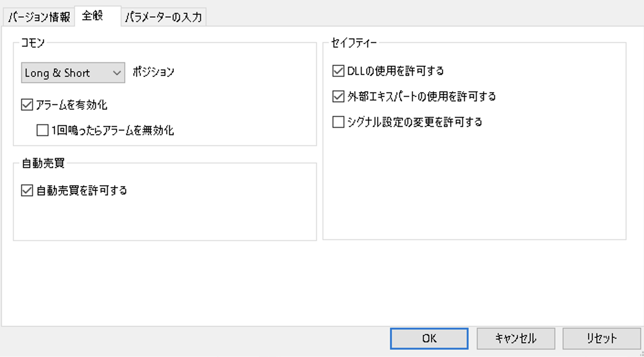The height and width of the screenshot is (357, 644).
Task: Confirm settings with the OK button
Action: click(x=429, y=339)
